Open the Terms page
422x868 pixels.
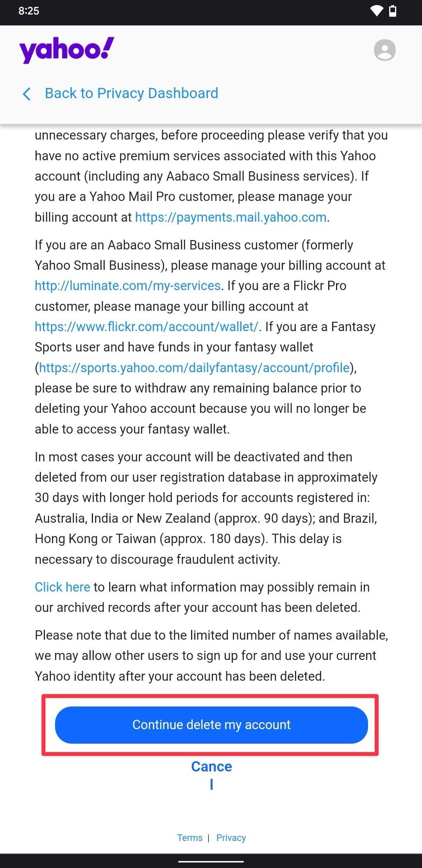tap(190, 838)
